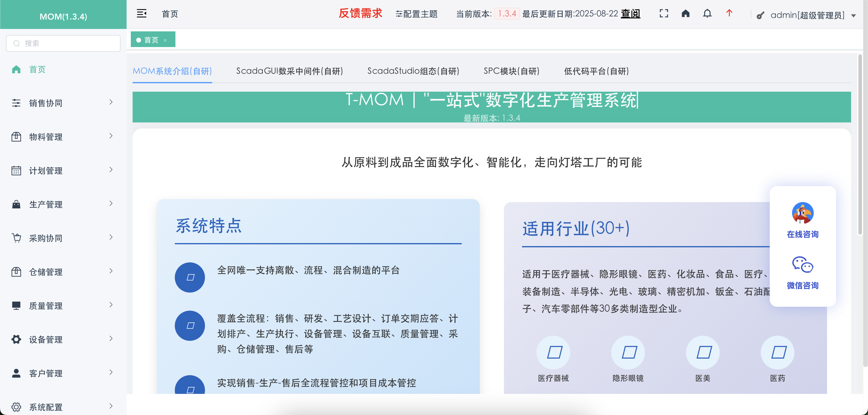Click the 计划管理 calendar icon

click(16, 171)
